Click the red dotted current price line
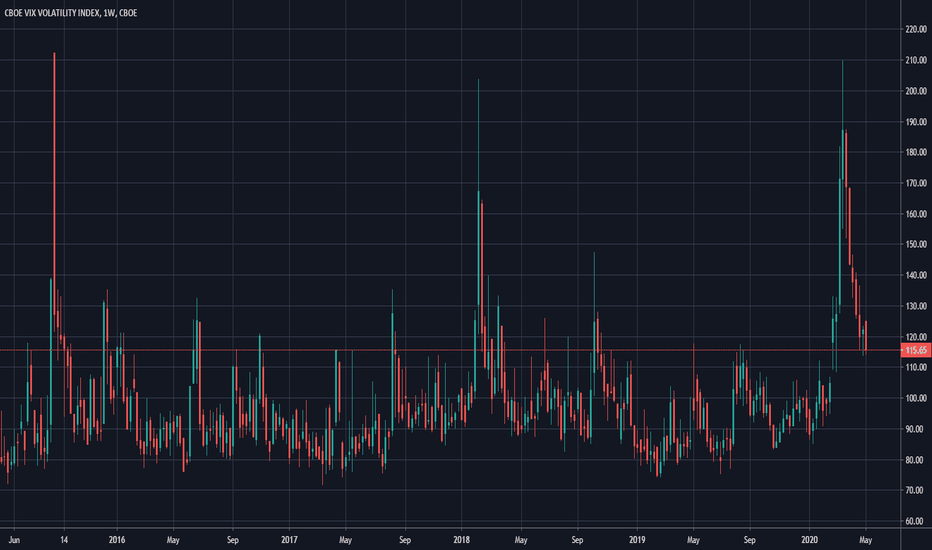This screenshot has width=932, height=550. (x=451, y=350)
